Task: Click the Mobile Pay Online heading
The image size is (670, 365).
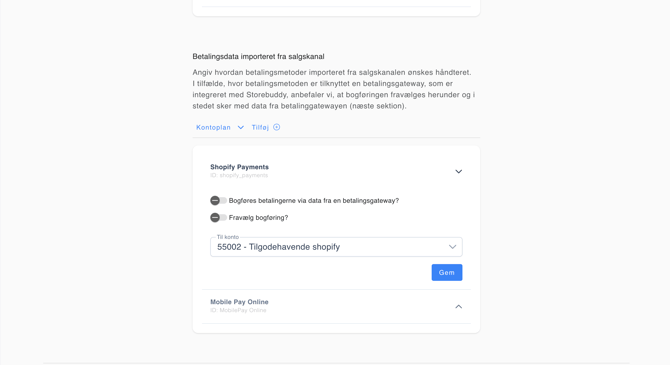Action: (x=239, y=302)
